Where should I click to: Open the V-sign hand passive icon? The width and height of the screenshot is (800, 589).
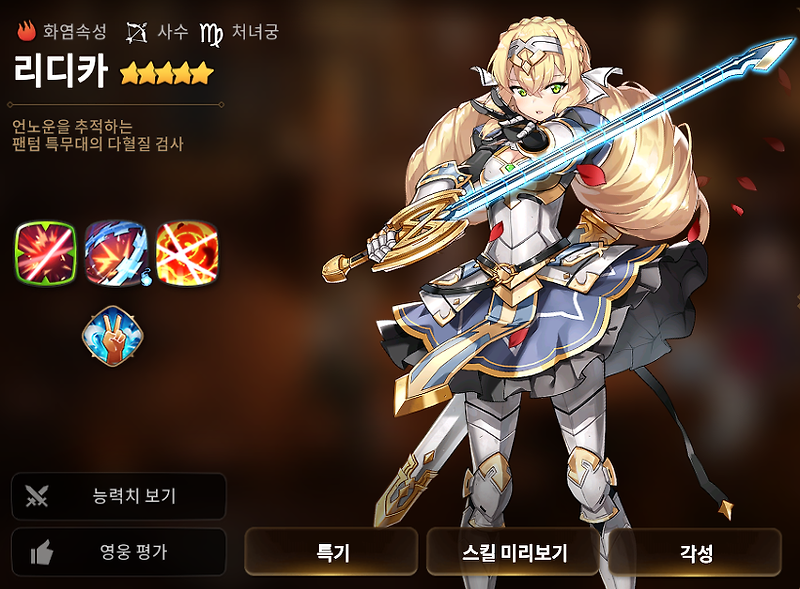(x=113, y=336)
